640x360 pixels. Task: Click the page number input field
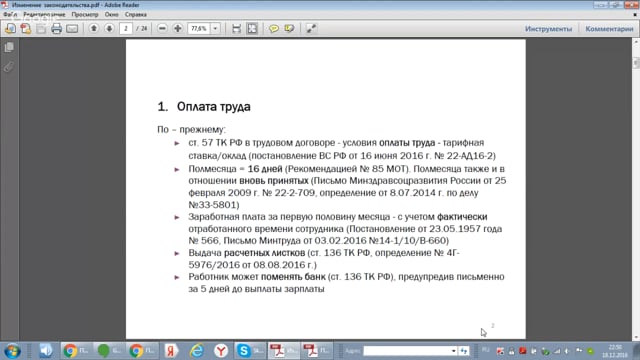pos(126,29)
